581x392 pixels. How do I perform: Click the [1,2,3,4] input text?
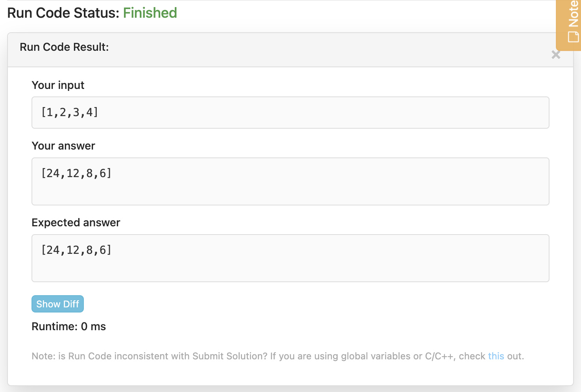pos(70,113)
